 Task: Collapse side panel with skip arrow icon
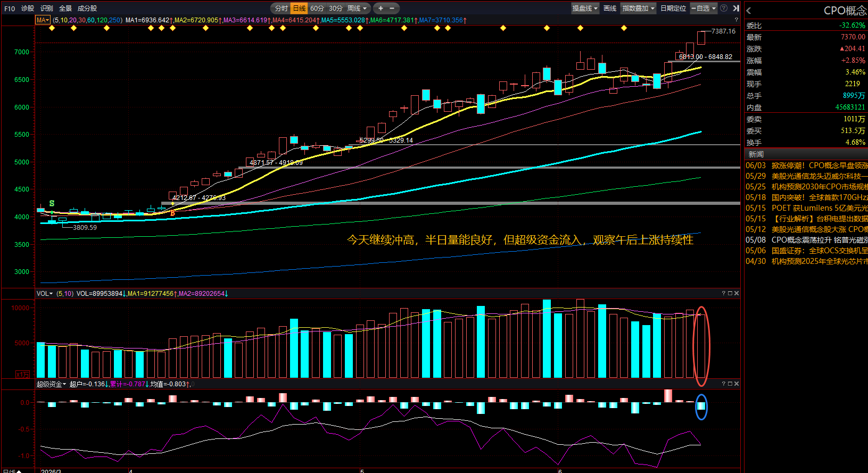[736, 8]
